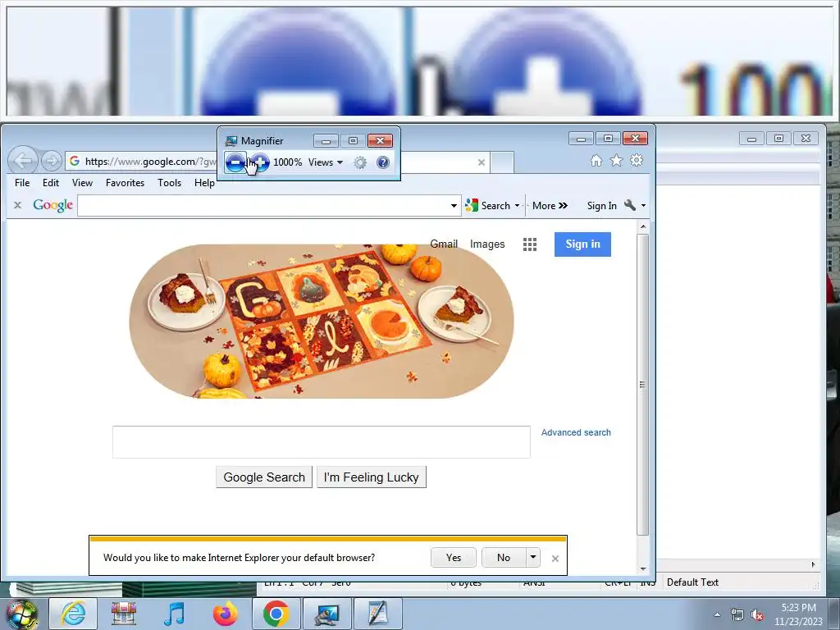This screenshot has width=840, height=630.
Task: Launch Google Chrome from the taskbar
Action: 276,614
